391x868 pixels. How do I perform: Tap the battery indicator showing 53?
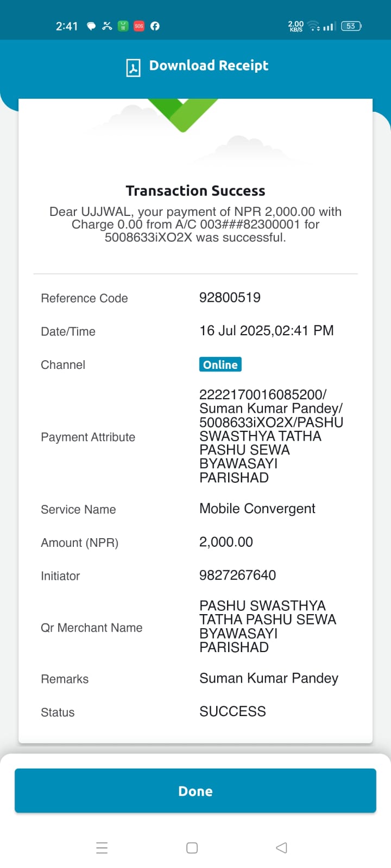tap(351, 26)
